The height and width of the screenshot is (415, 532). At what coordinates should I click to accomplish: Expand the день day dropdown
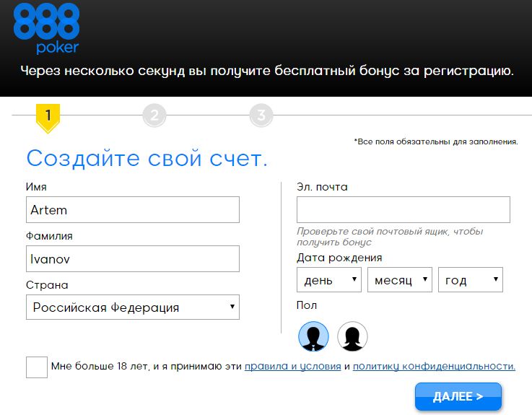[x=328, y=280]
